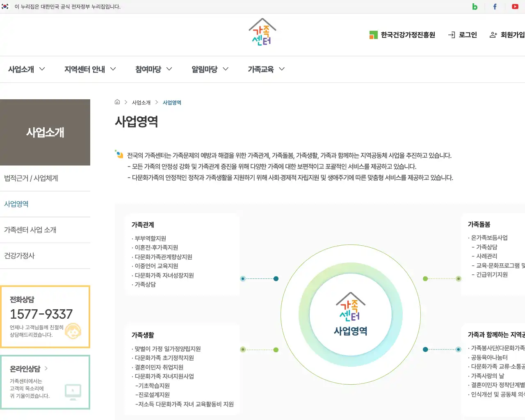Screen dimensions: 525x420
Task: Click the 가족생활 card heading
Action: [143, 335]
